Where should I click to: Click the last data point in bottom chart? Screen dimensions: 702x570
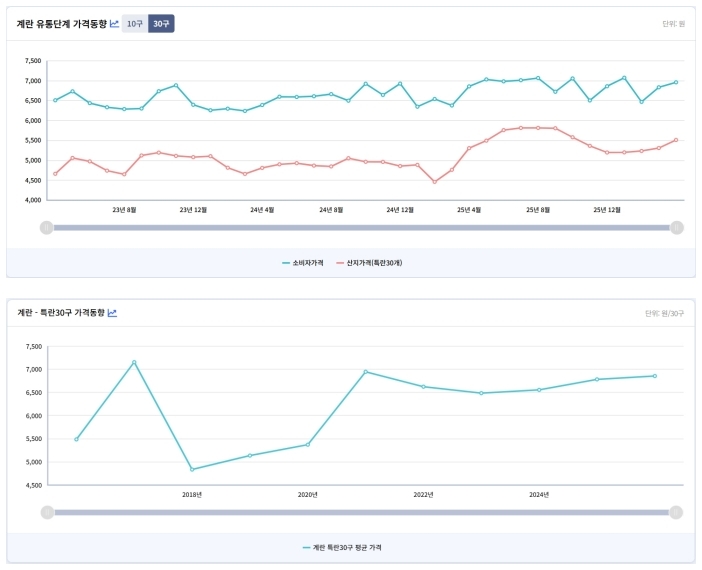pos(655,376)
